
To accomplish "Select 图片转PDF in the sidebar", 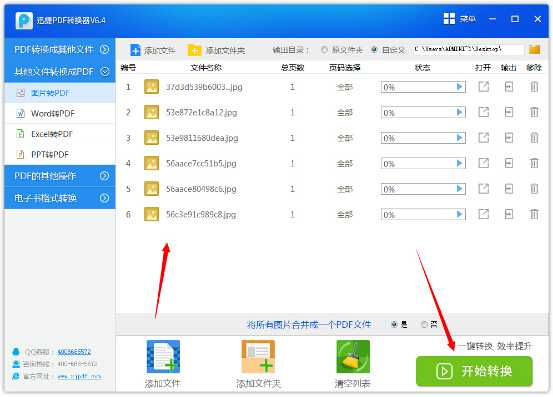I will coord(60,93).
